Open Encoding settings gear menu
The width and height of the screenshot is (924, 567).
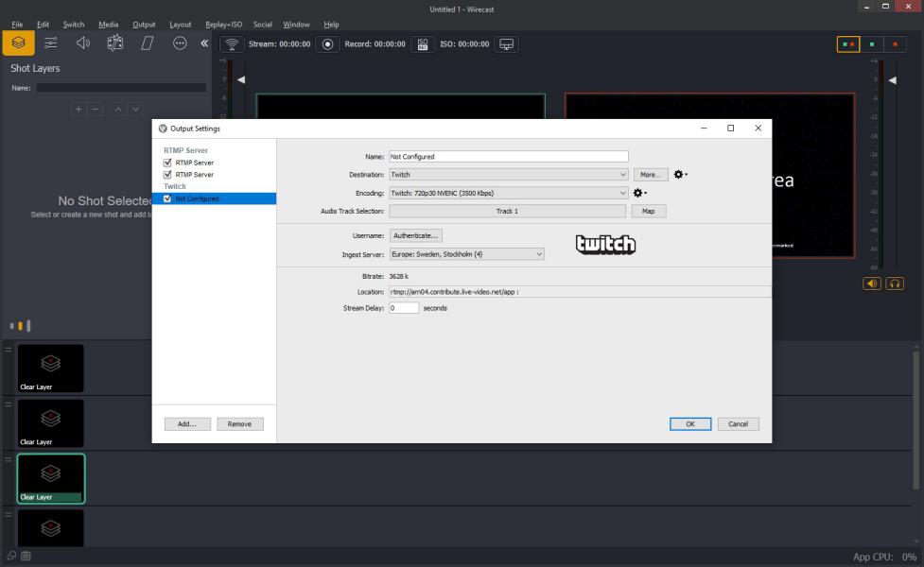(x=639, y=193)
